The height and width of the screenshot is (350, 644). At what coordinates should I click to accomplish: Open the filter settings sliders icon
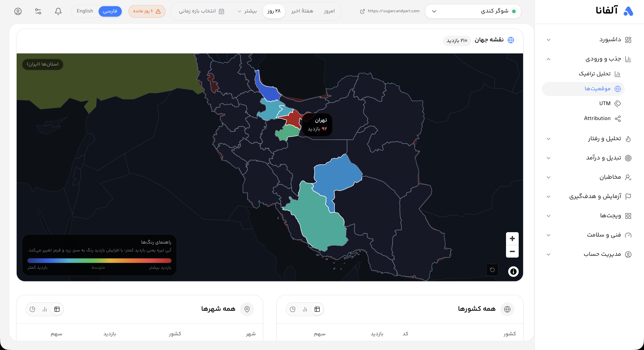point(38,11)
